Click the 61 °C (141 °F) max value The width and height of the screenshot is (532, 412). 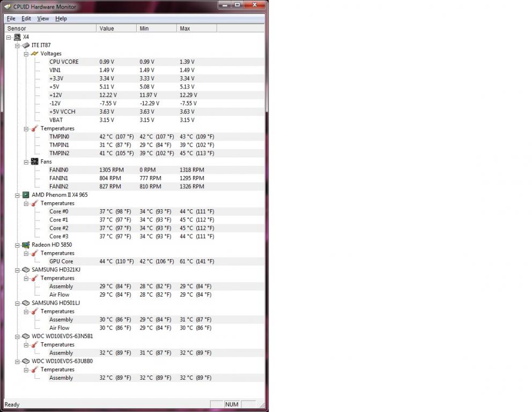[x=197, y=261]
